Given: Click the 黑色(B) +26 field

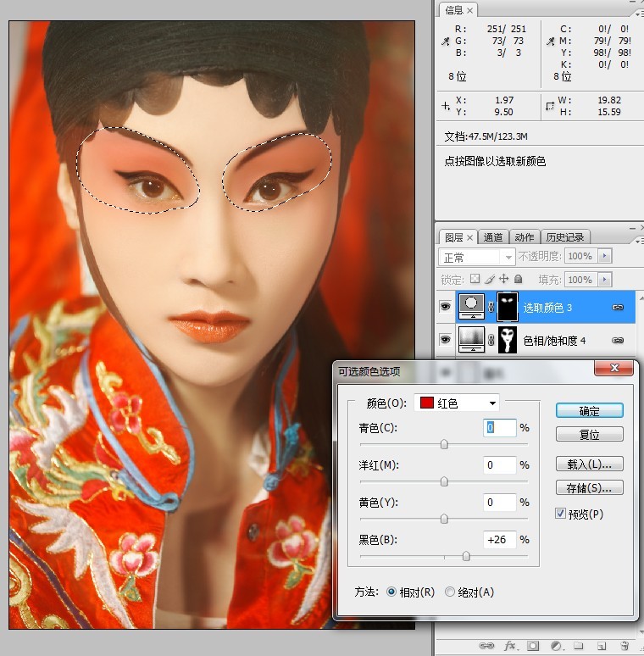Looking at the screenshot, I should 499,540.
